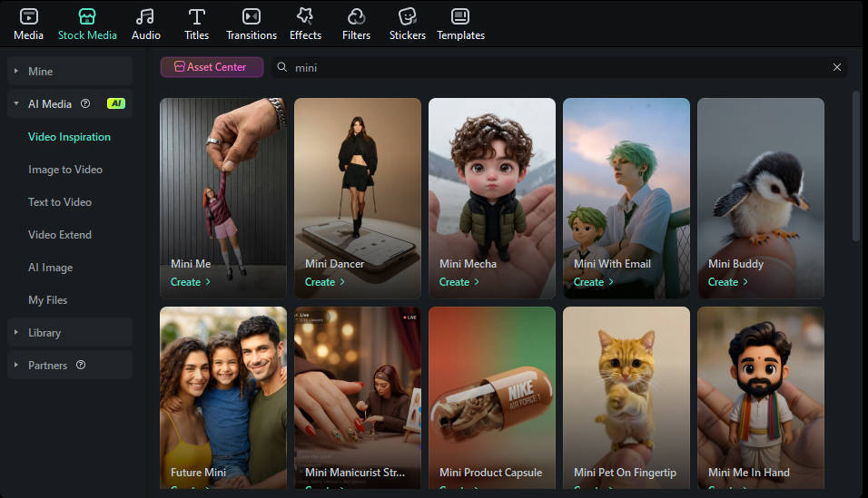The image size is (868, 498).
Task: Open the Effects sparkle icon
Action: point(305,16)
